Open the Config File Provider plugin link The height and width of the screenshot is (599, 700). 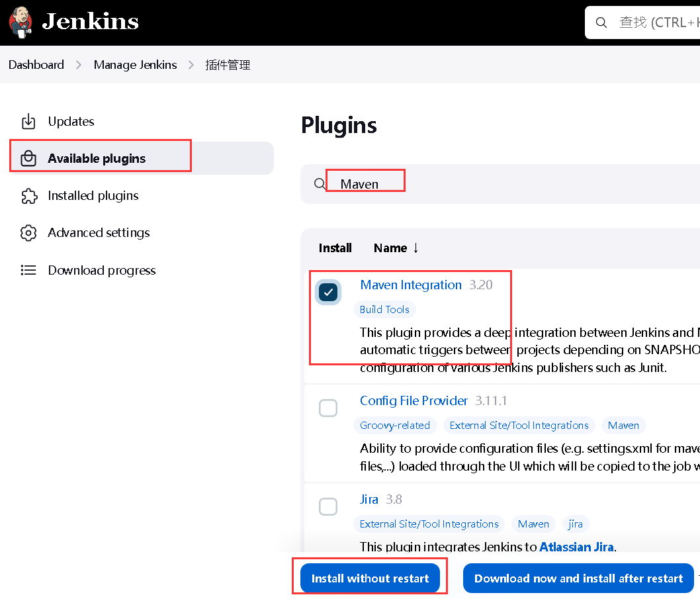pos(414,400)
